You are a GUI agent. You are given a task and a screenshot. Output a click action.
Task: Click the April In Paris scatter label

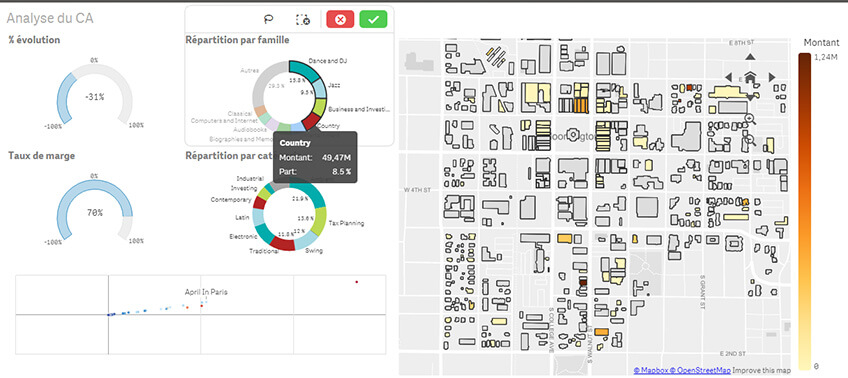coord(206,292)
